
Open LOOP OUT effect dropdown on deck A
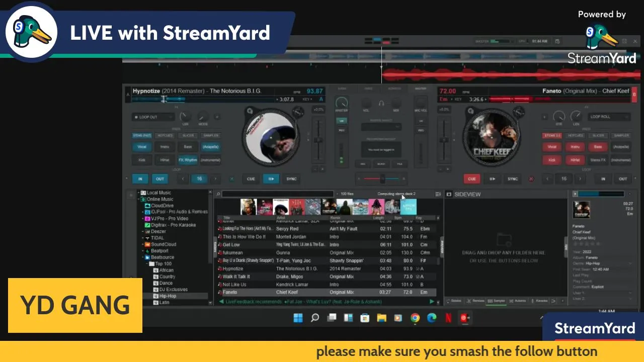click(x=153, y=117)
